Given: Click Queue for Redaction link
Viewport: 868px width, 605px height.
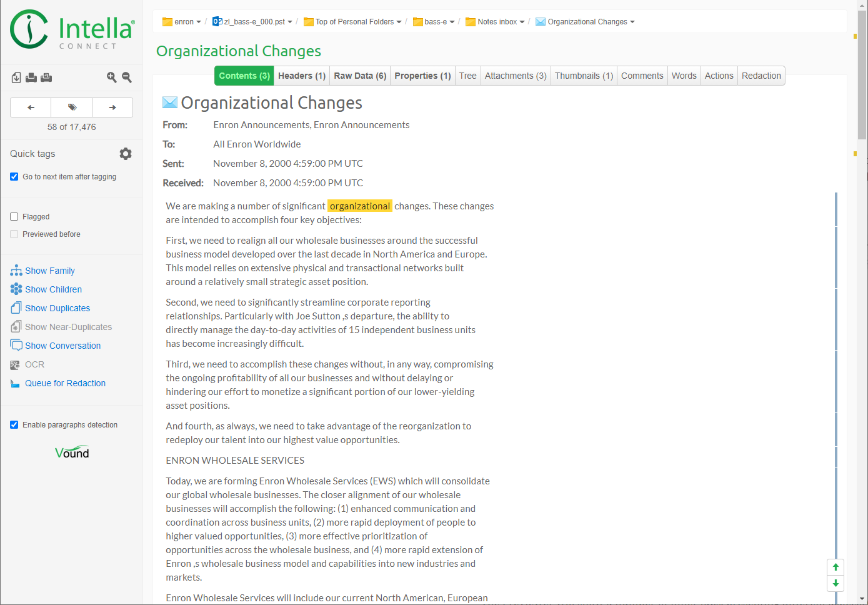Looking at the screenshot, I should (x=65, y=383).
